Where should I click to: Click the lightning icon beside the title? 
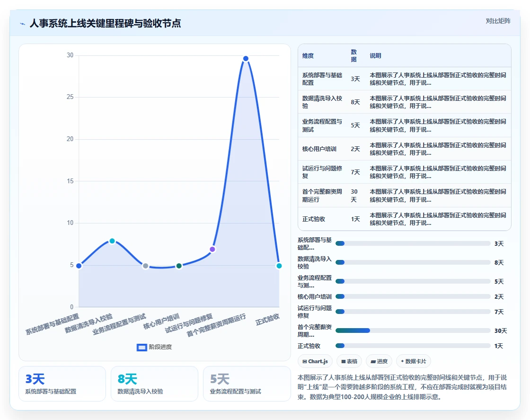tap(23, 24)
